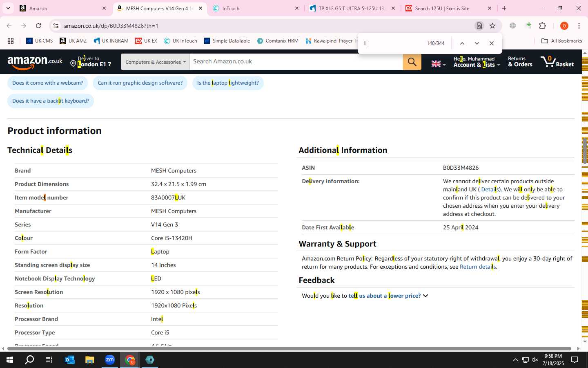Image resolution: width=588 pixels, height=368 pixels.
Task: Select the item model number 83A0007LUK
Action: coord(168,197)
